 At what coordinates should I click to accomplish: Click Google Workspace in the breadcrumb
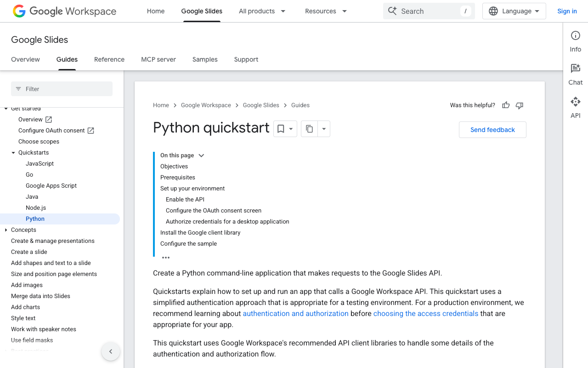[206, 105]
